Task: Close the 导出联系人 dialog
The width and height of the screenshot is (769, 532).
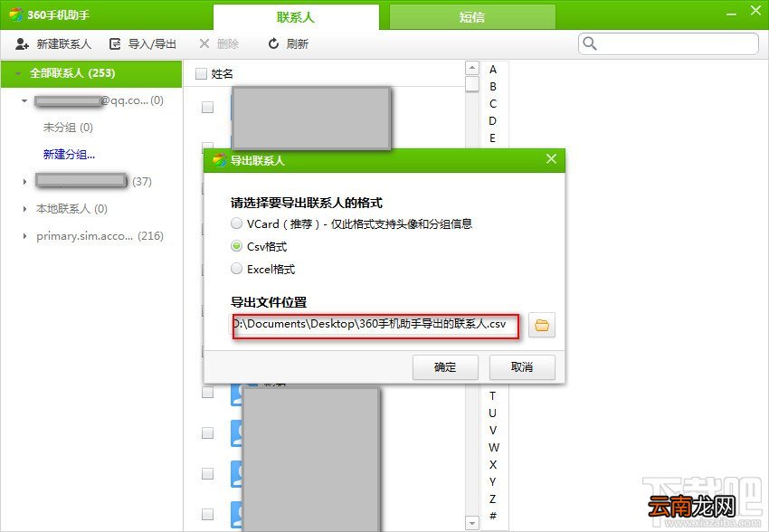Action: [551, 159]
